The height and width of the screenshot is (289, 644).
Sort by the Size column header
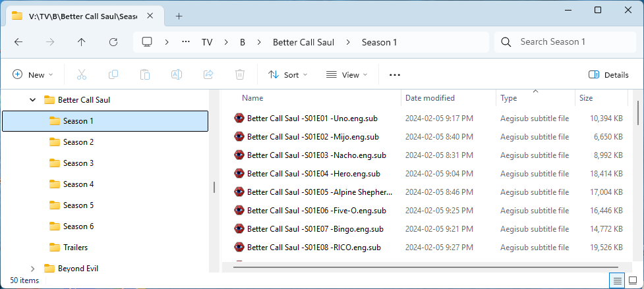(x=586, y=98)
